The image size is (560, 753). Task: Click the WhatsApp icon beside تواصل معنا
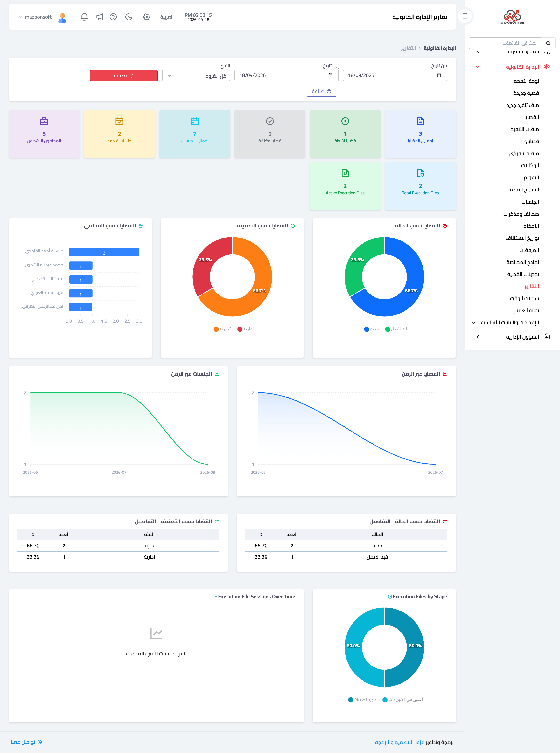40,742
